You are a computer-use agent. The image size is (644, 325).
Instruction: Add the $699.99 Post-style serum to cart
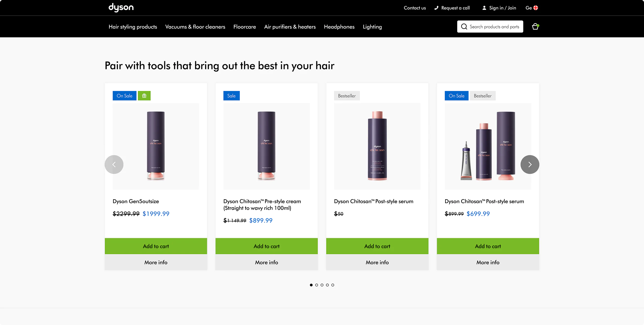point(488,246)
